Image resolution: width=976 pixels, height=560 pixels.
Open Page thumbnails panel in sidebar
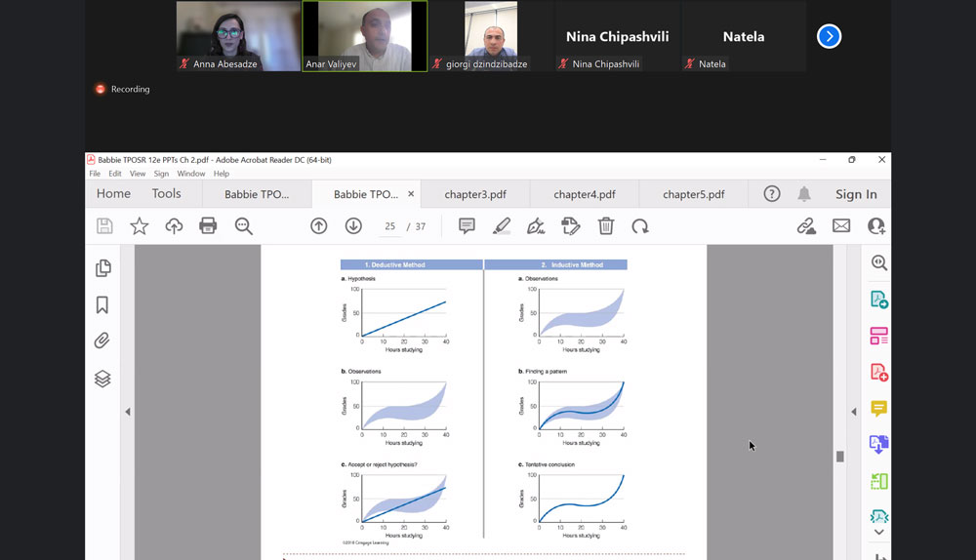(x=102, y=268)
